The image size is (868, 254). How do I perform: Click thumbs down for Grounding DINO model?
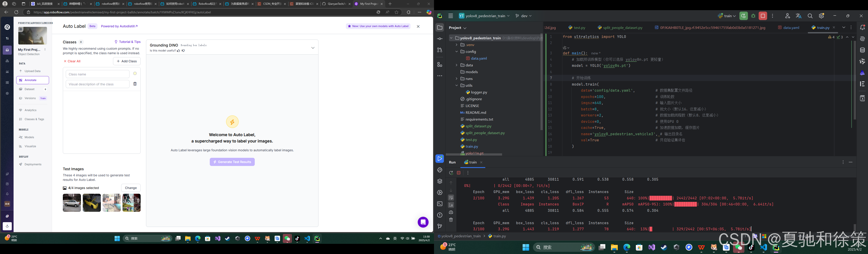pos(183,51)
